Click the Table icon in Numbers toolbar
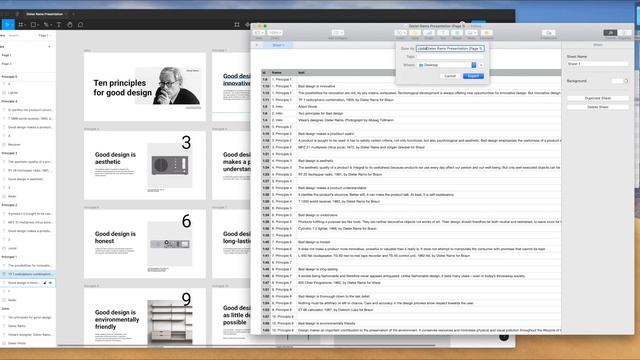The image size is (640, 360). pyautogui.click(x=415, y=33)
